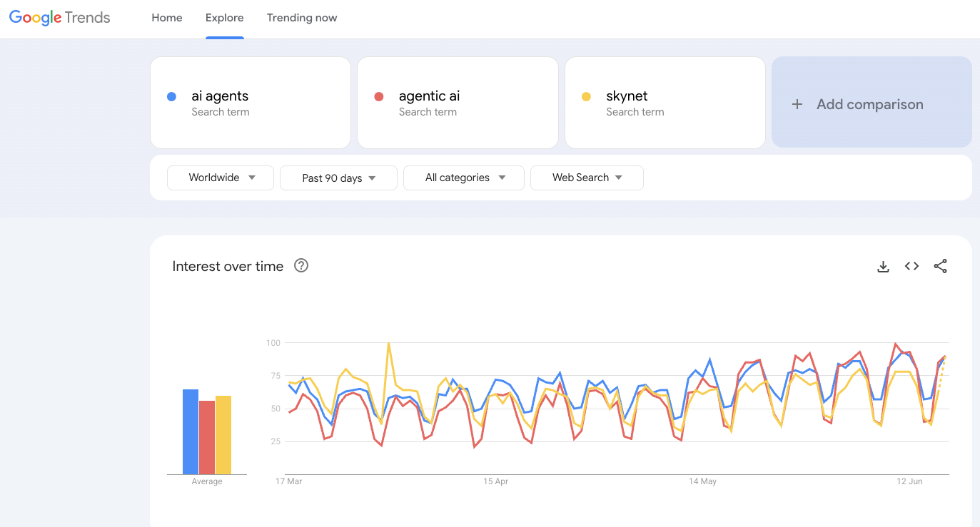Click the '25' y-axis value
Viewport: 980px width, 527px height.
coord(276,441)
